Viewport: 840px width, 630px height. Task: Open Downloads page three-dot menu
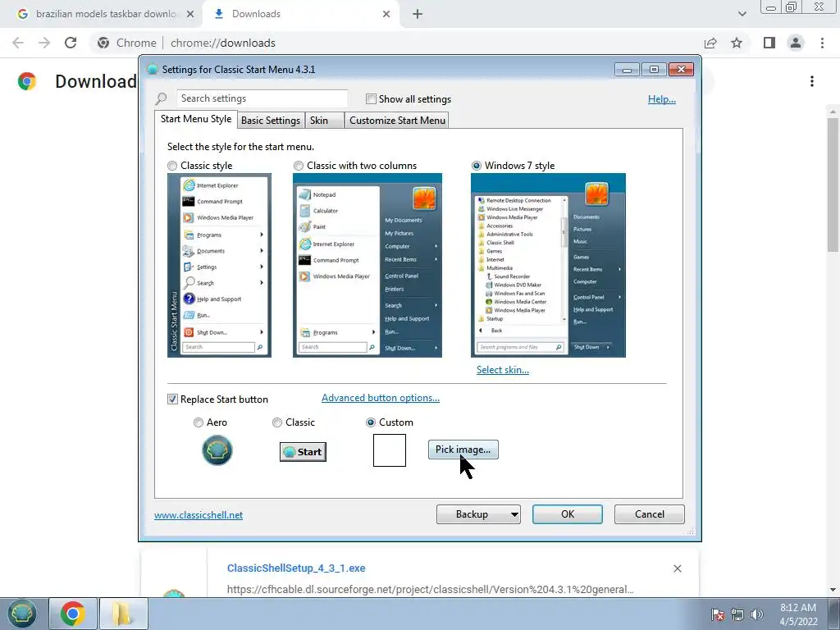click(812, 81)
